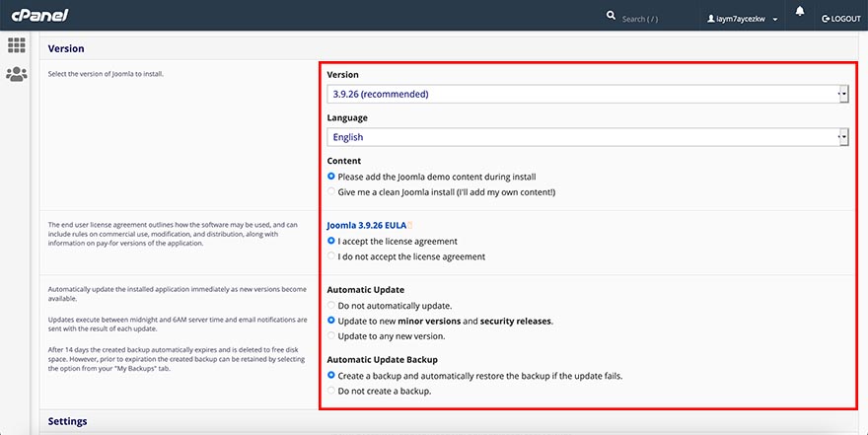Viewport: 868px width, 435px height.
Task: Click the Automatic Update Backup label
Action: click(x=382, y=360)
